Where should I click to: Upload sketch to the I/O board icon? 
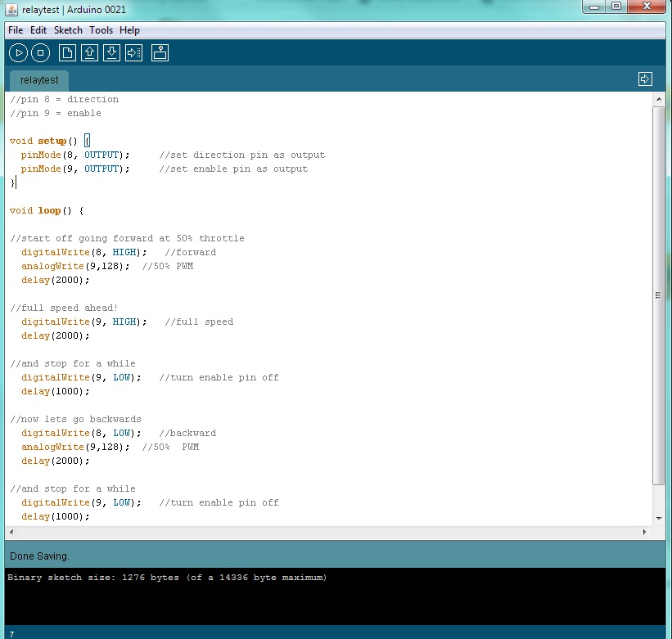coord(134,53)
